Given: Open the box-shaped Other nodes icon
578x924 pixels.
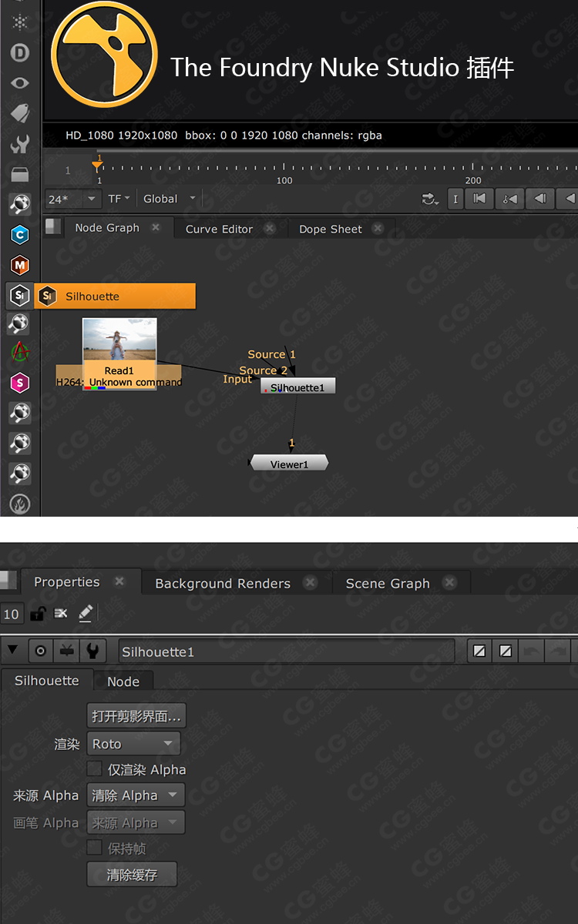Looking at the screenshot, I should pos(20,174).
